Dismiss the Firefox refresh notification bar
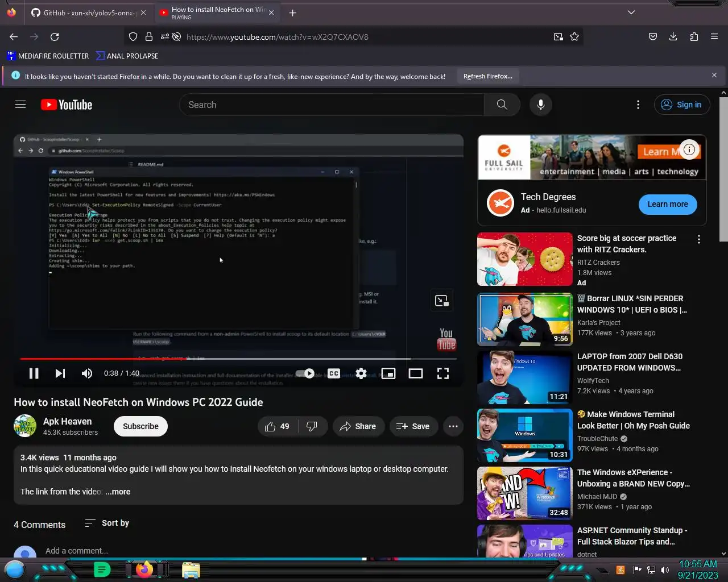728x582 pixels. 714,75
